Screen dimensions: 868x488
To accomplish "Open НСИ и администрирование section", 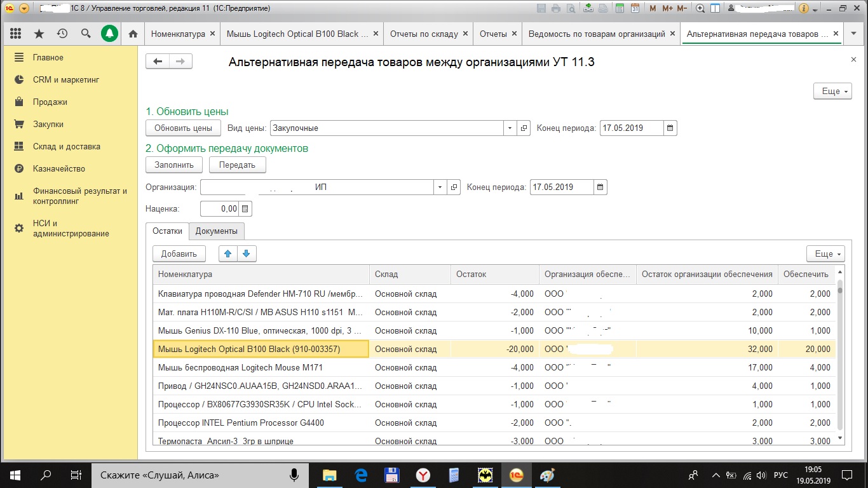I will [71, 228].
